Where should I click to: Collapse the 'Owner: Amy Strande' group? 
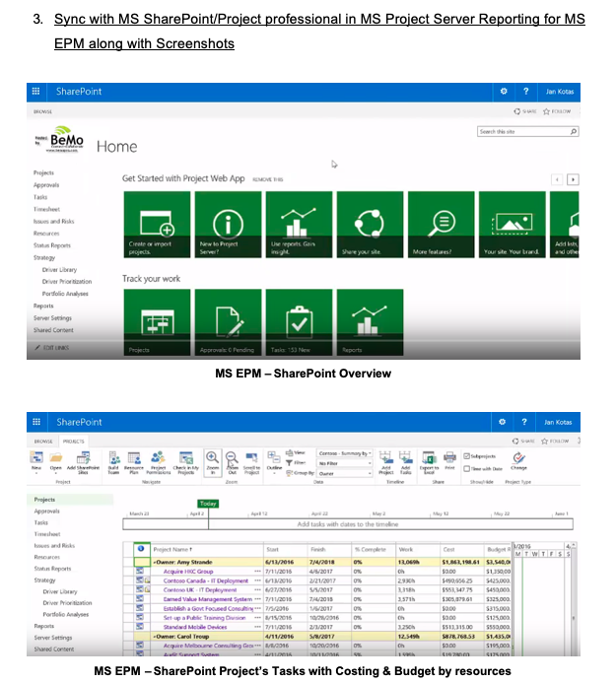click(154, 563)
